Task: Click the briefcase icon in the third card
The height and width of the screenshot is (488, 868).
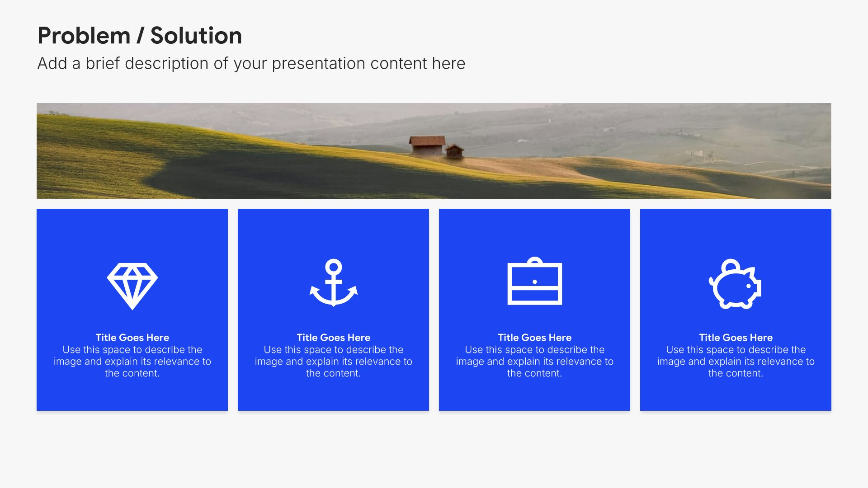Action: [x=535, y=281]
